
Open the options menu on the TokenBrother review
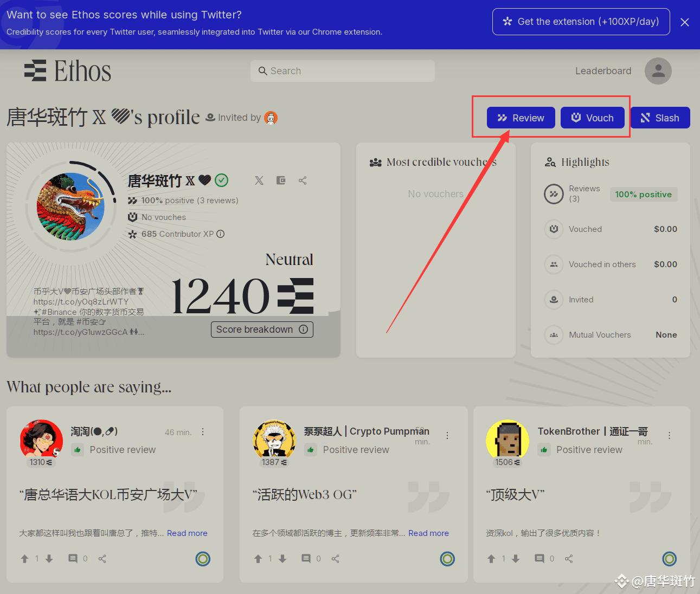(x=670, y=435)
